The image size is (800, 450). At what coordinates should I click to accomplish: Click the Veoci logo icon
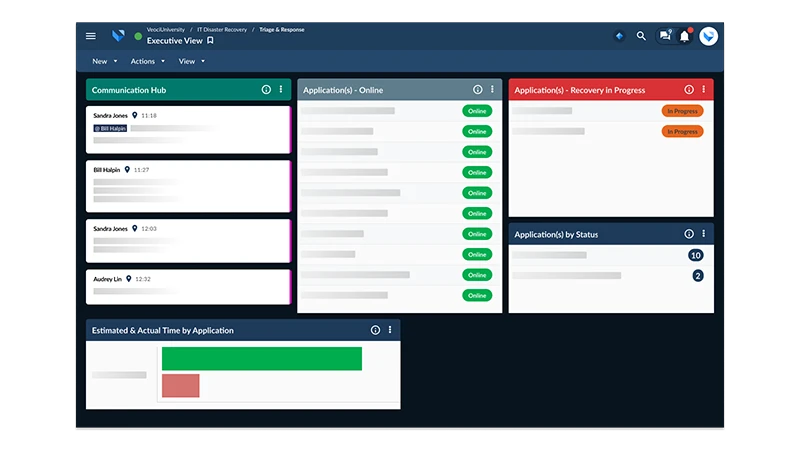[x=118, y=36]
